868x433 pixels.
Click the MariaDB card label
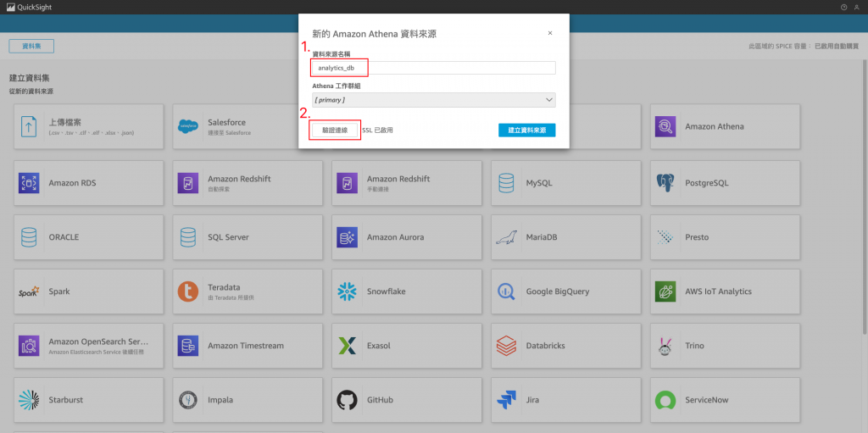point(542,237)
